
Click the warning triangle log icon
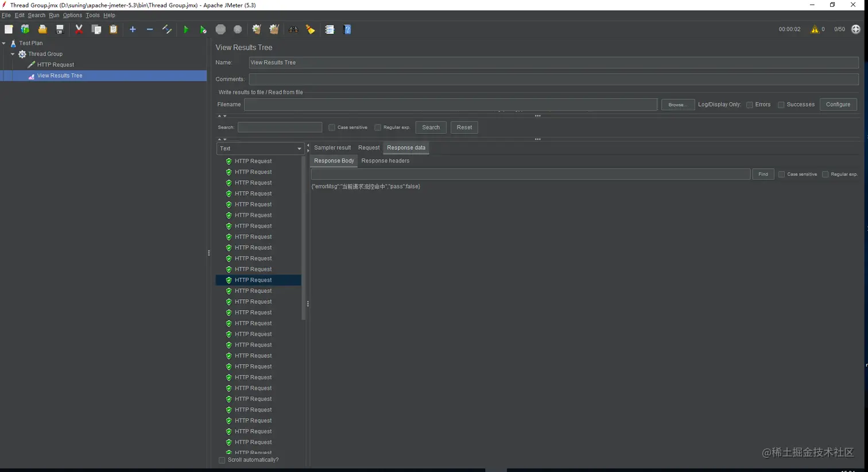(815, 29)
